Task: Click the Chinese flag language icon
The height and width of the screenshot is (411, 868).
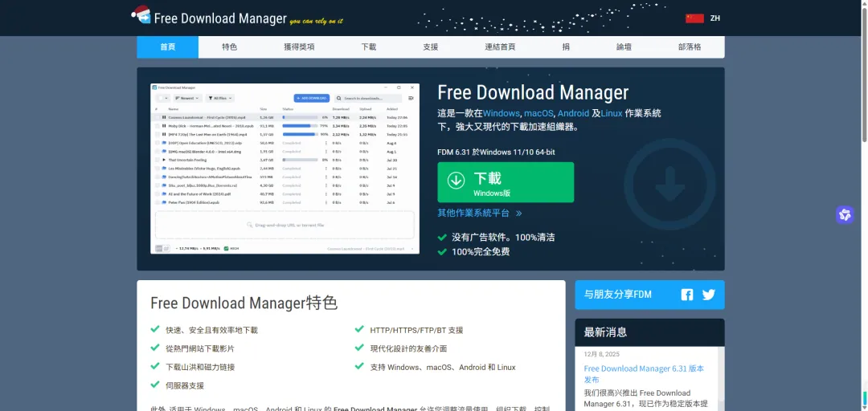Action: [x=694, y=18]
